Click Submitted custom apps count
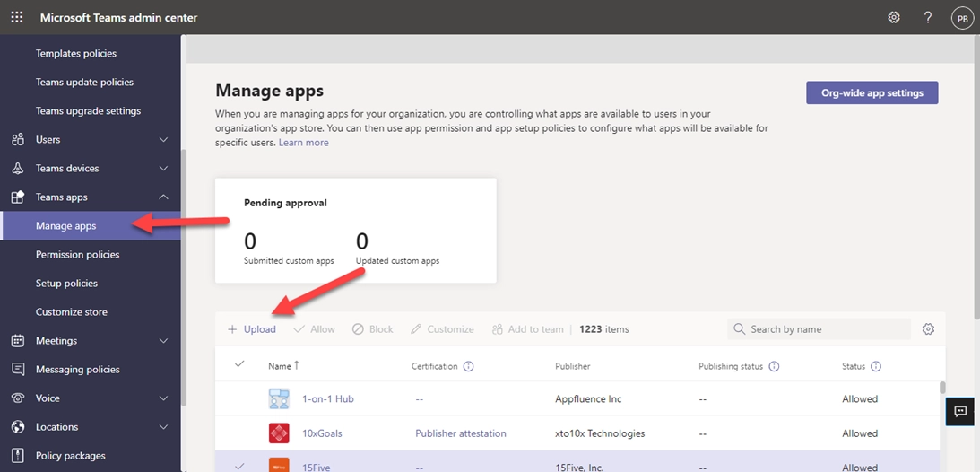Viewport: 980px width, 472px height. pyautogui.click(x=250, y=241)
